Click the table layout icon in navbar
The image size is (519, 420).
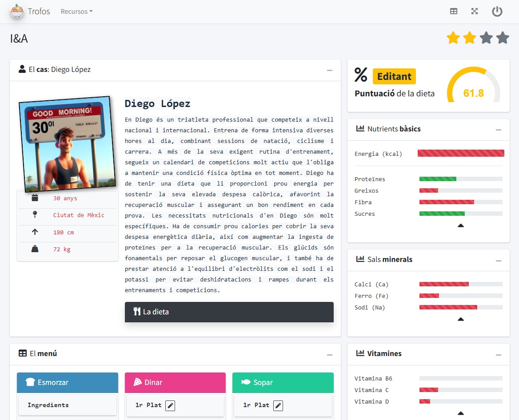coord(454,11)
